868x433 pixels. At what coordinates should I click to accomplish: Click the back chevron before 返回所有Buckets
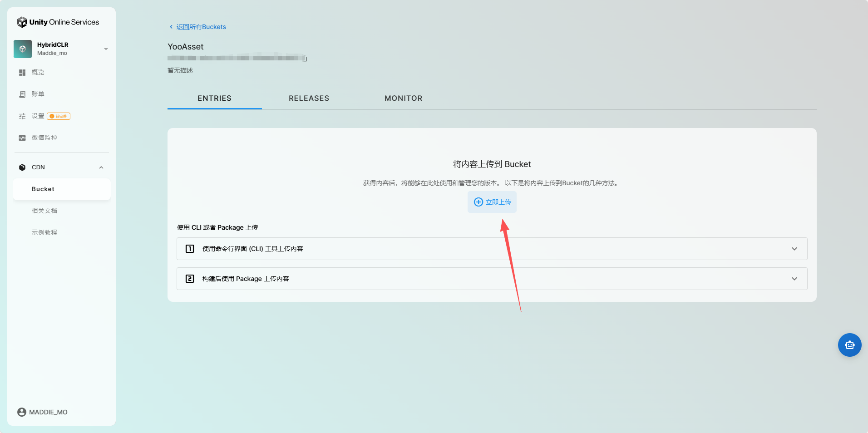[171, 27]
